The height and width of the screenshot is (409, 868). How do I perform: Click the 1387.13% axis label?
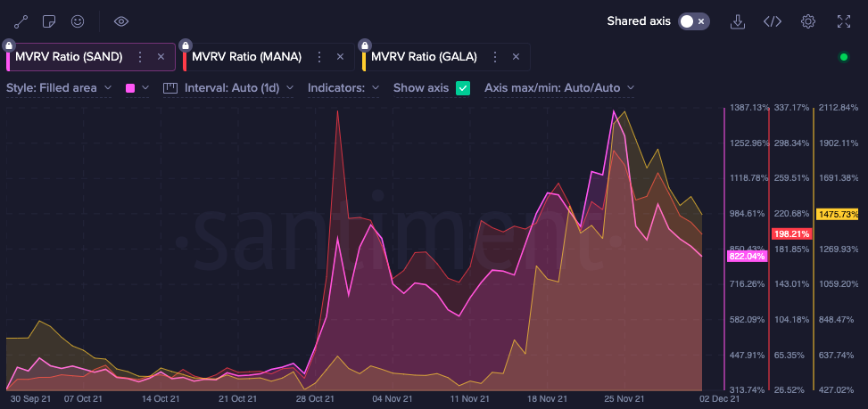click(x=749, y=107)
